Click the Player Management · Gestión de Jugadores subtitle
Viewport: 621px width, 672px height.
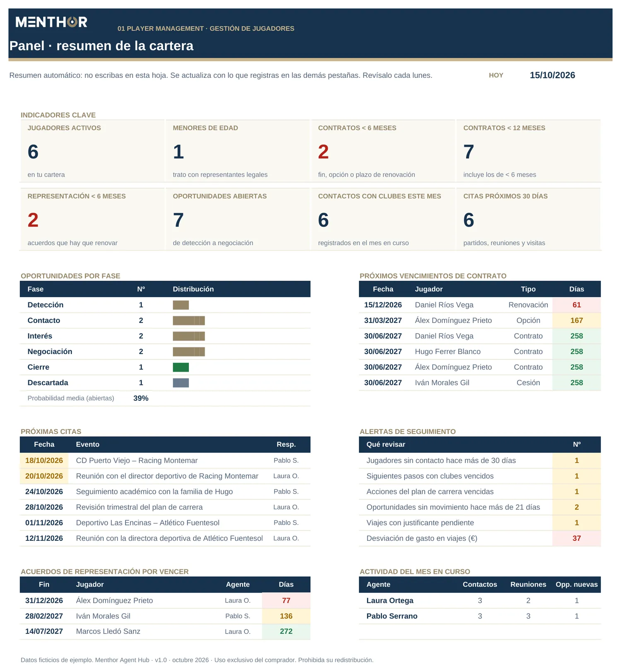click(x=206, y=29)
